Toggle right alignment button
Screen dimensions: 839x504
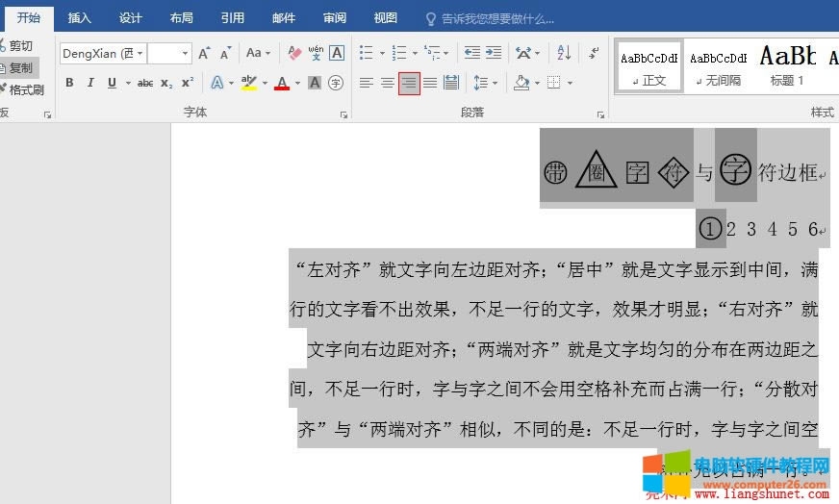(x=409, y=83)
